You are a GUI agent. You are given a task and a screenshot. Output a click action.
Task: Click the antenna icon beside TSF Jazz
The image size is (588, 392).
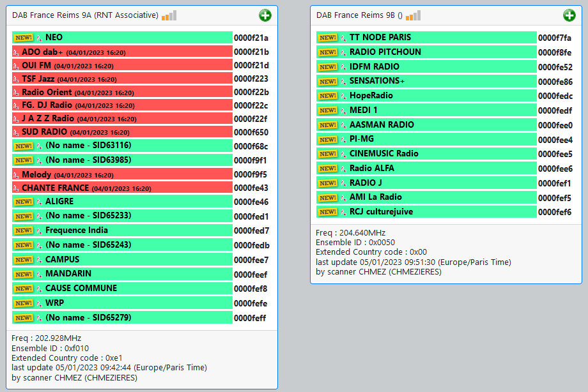(x=16, y=79)
